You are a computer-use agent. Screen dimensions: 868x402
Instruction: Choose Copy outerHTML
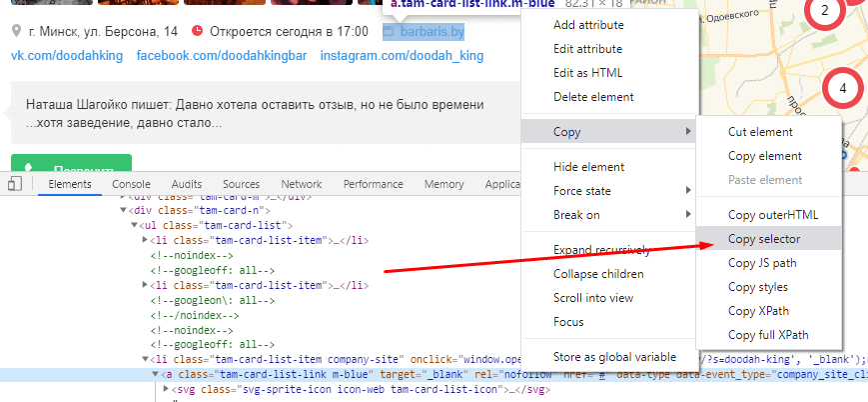click(768, 215)
